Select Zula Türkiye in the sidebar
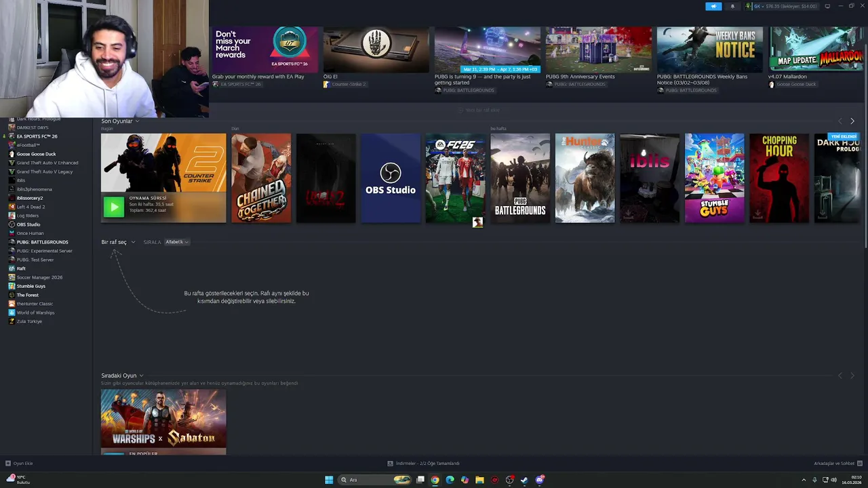This screenshot has height=488, width=868. tap(29, 321)
